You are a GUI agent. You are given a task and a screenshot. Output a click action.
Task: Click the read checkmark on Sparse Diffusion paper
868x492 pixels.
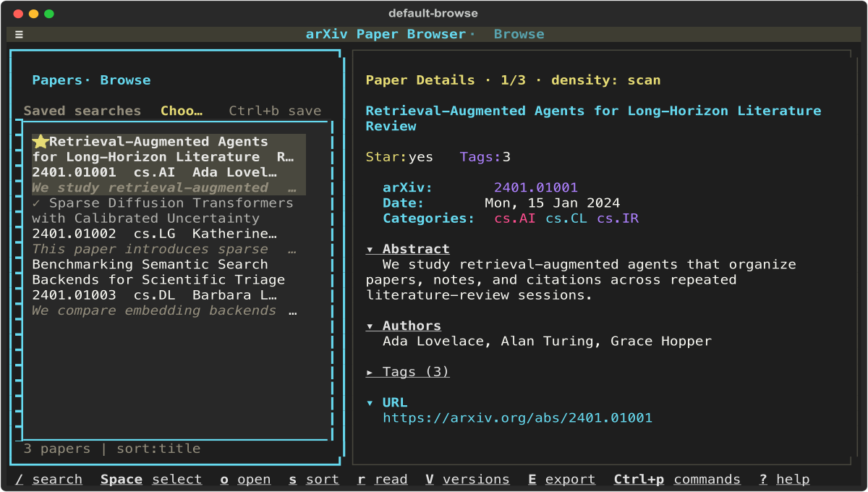(x=36, y=203)
